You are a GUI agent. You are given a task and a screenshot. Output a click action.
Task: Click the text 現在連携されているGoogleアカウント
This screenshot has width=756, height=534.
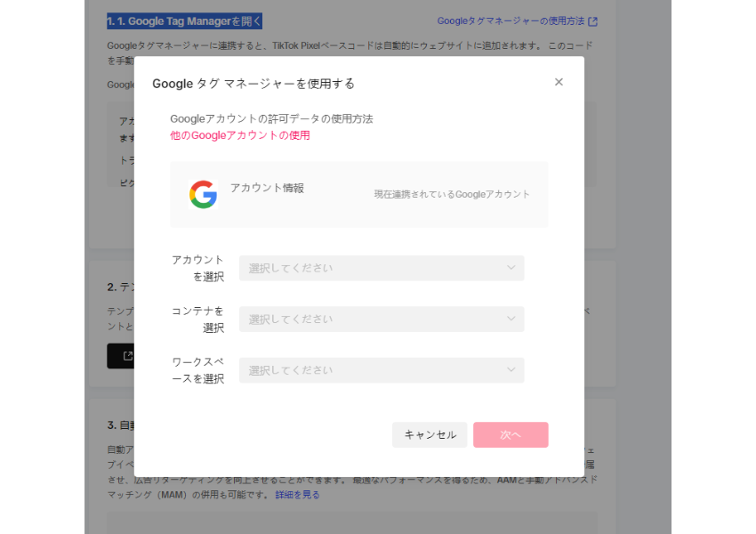point(452,194)
